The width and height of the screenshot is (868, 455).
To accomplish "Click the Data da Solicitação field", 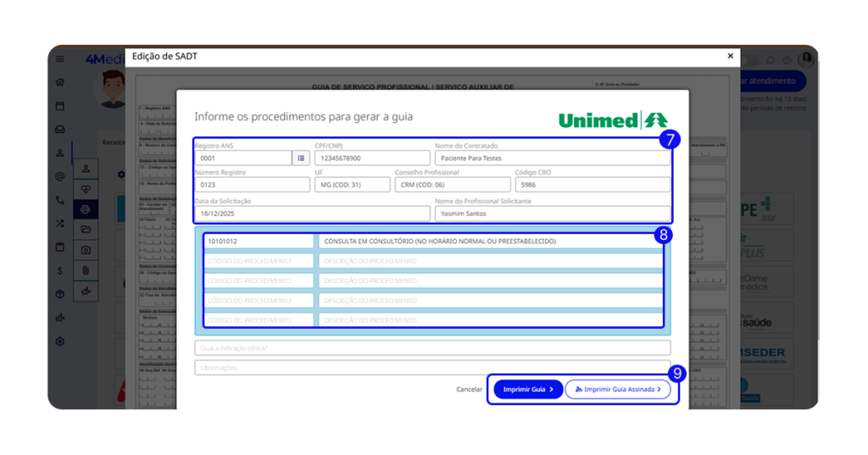I will [x=311, y=214].
